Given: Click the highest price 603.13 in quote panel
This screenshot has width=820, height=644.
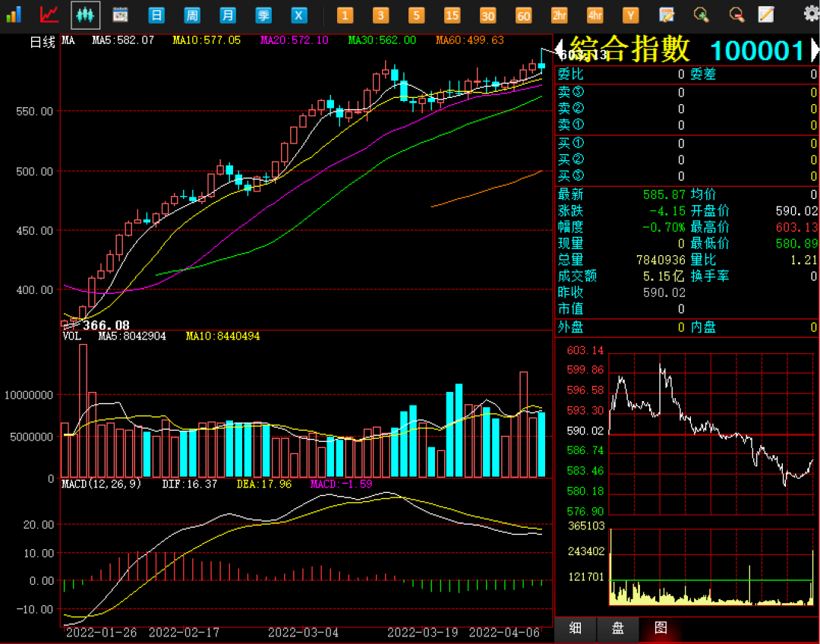Looking at the screenshot, I should (x=796, y=227).
